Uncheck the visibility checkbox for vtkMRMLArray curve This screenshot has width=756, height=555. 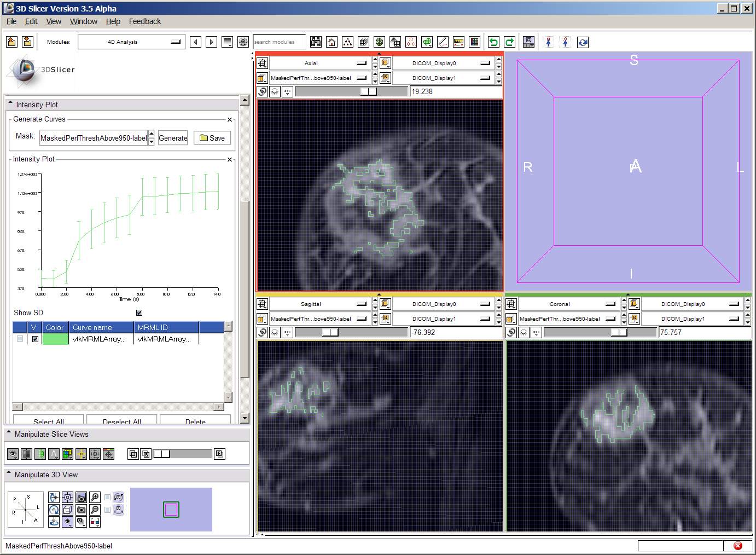[35, 339]
